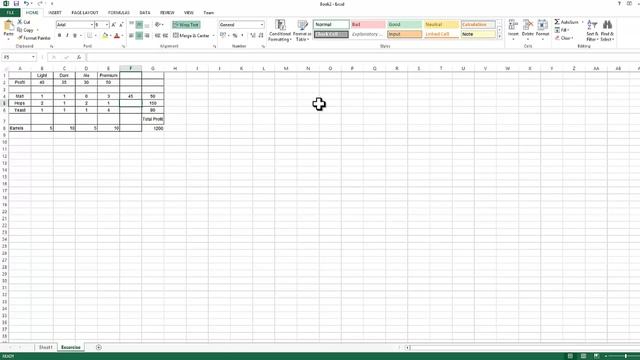This screenshot has height=360, width=640.
Task: Open the Clear eraser menu
Action: pos(564,38)
